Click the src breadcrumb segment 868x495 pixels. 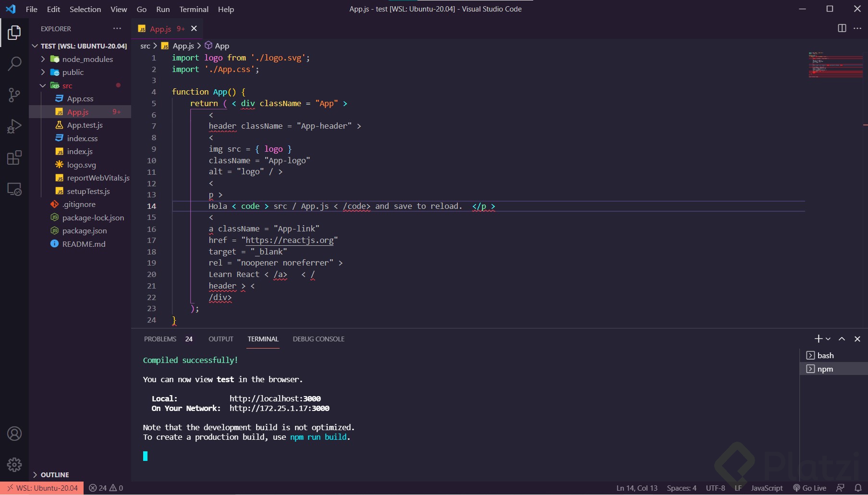[145, 46]
